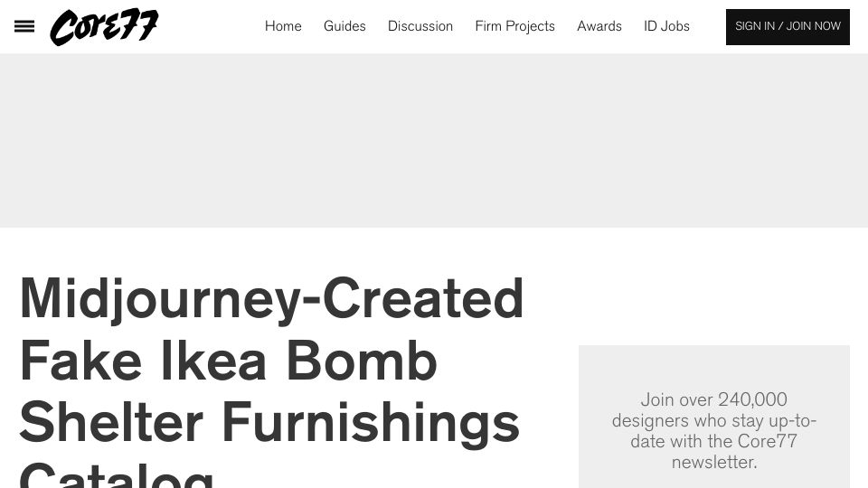This screenshot has height=488, width=868.
Task: Open the hamburger menu icon
Action: point(24,26)
